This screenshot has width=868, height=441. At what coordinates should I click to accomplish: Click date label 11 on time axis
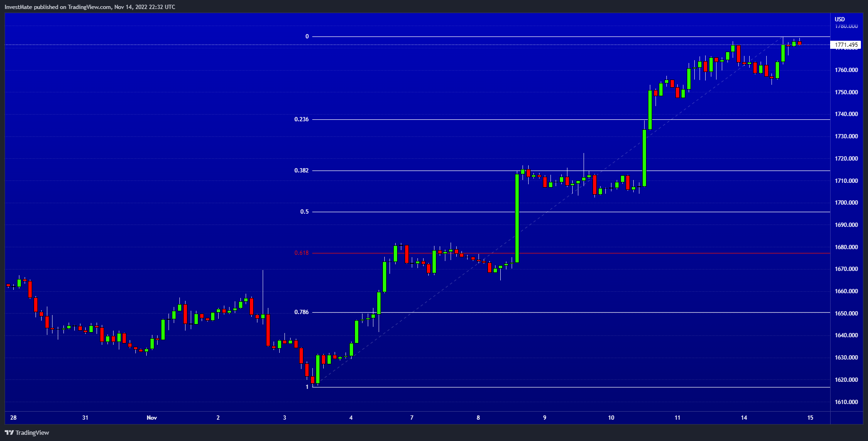click(678, 418)
